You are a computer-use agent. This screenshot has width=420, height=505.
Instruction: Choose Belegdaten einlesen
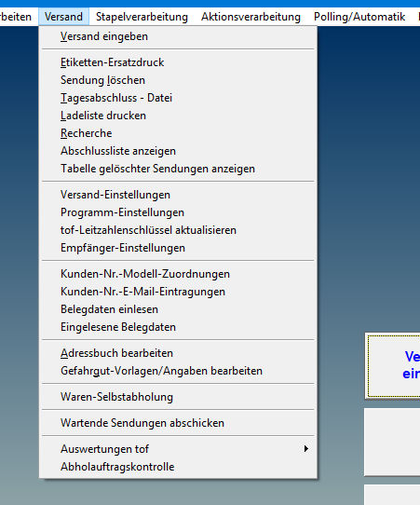click(x=178, y=309)
